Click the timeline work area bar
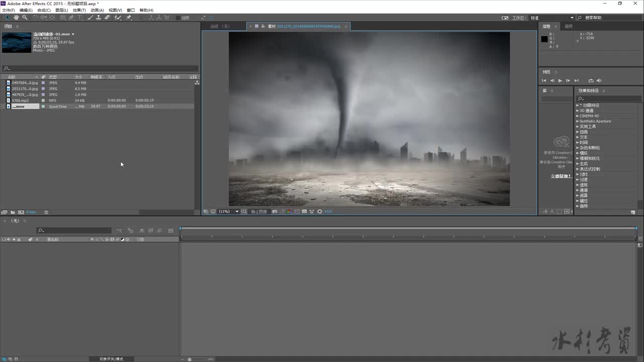 pyautogui.click(x=408, y=228)
